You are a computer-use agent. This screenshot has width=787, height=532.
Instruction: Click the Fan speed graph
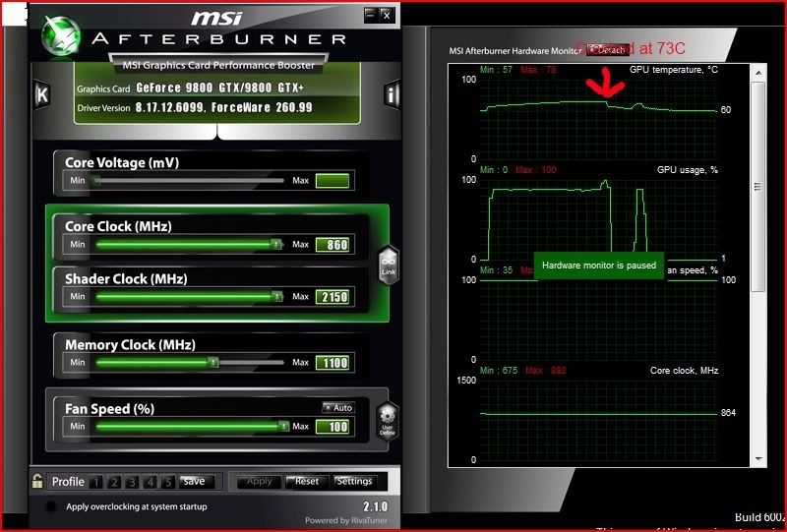click(x=598, y=320)
